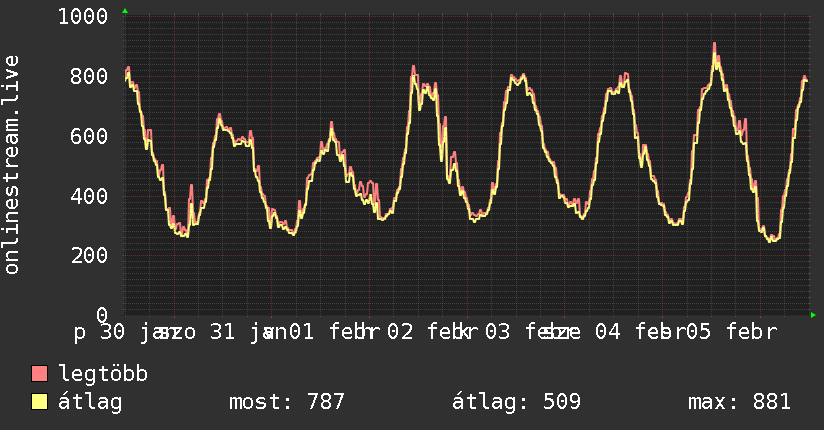Click the 200 y-axis label
The width and height of the screenshot is (824, 430).
coord(89,255)
